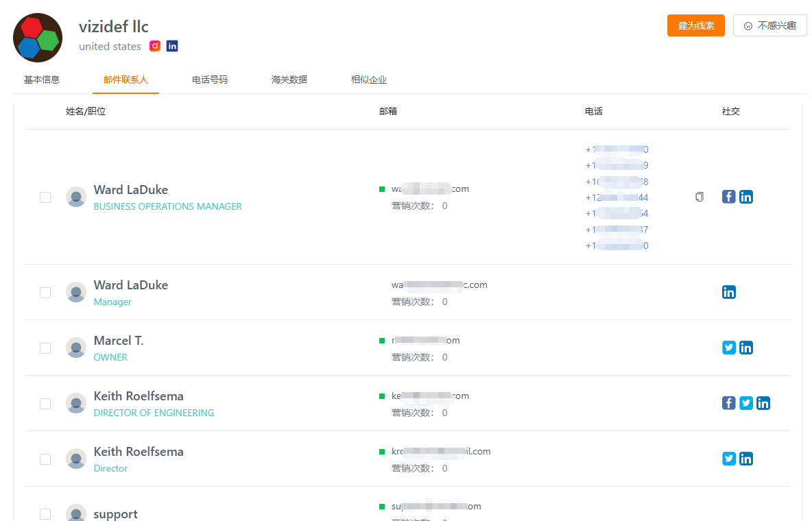Open the 电话号码 tab
812x521 pixels.
(x=210, y=80)
